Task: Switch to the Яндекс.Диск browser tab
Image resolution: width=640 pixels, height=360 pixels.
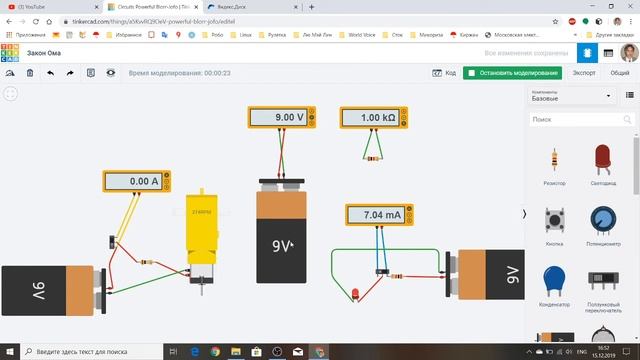Action: (231, 7)
